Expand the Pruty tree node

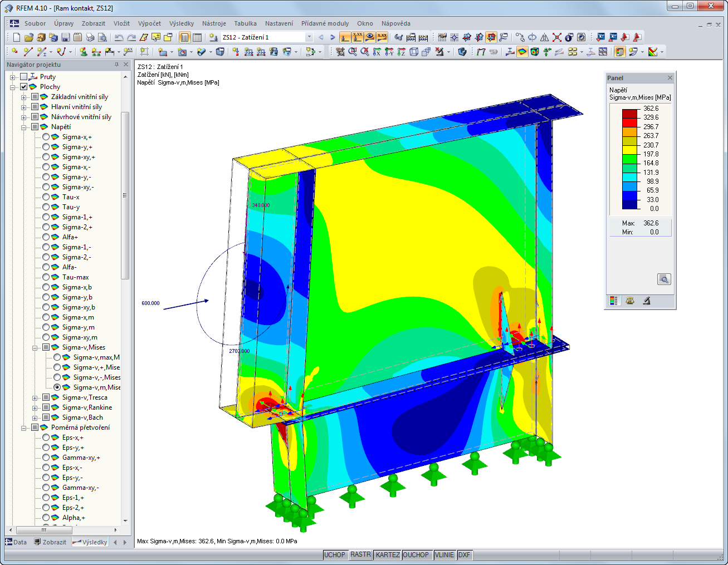[12, 76]
